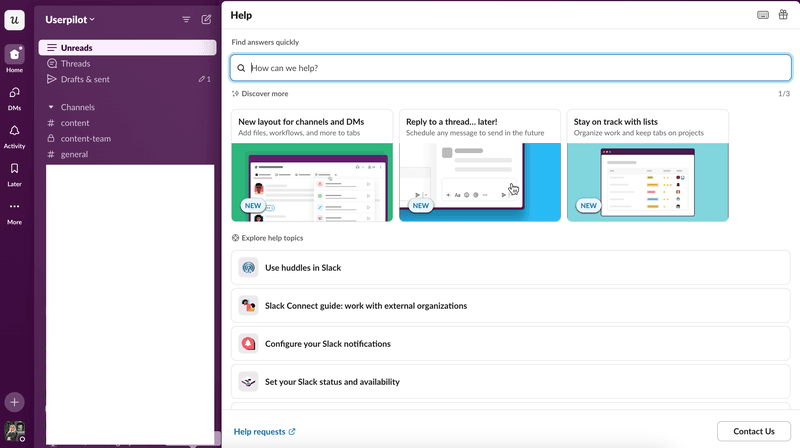The width and height of the screenshot is (800, 448).
Task: Open Configure your Slack notifications topic
Action: pyautogui.click(x=511, y=343)
